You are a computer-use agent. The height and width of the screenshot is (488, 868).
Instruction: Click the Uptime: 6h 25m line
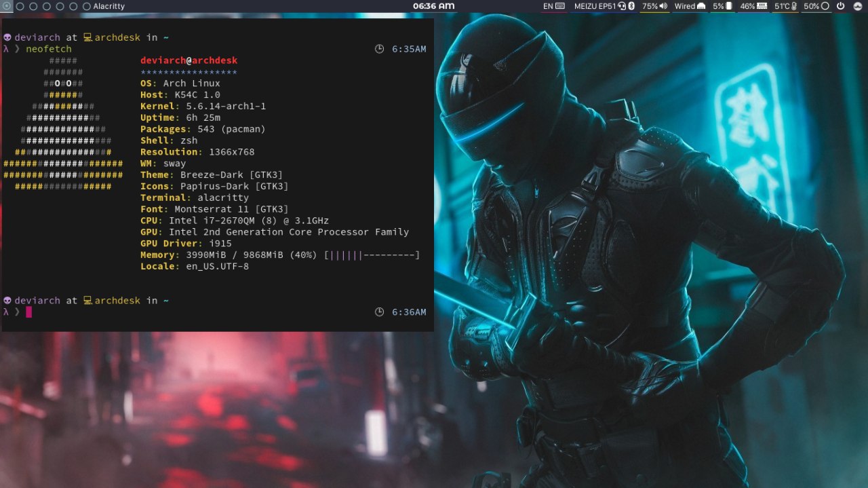[180, 118]
